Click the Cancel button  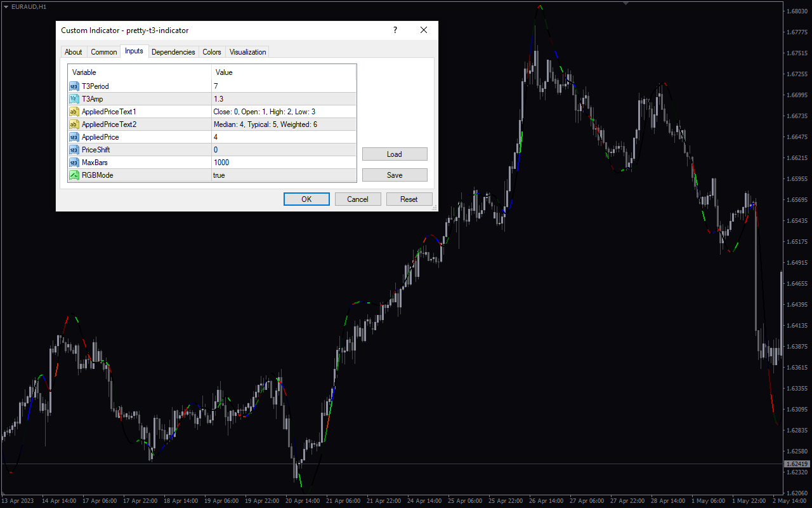click(x=358, y=199)
